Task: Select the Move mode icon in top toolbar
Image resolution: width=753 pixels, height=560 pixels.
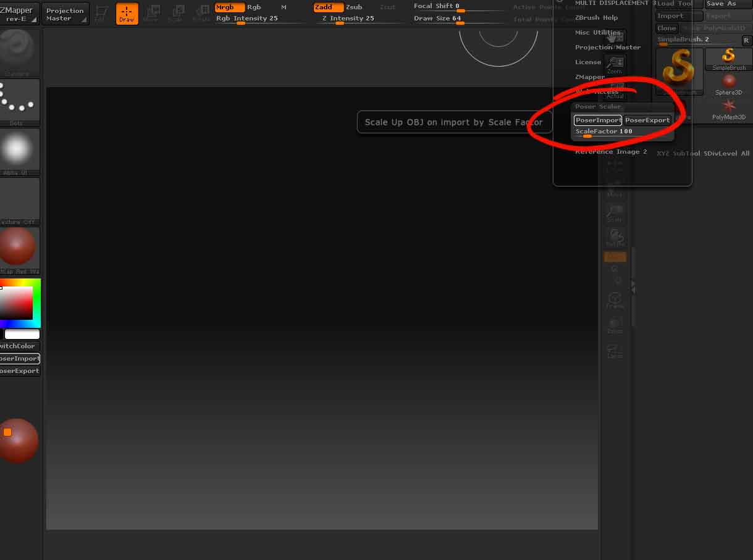Action: [x=151, y=13]
